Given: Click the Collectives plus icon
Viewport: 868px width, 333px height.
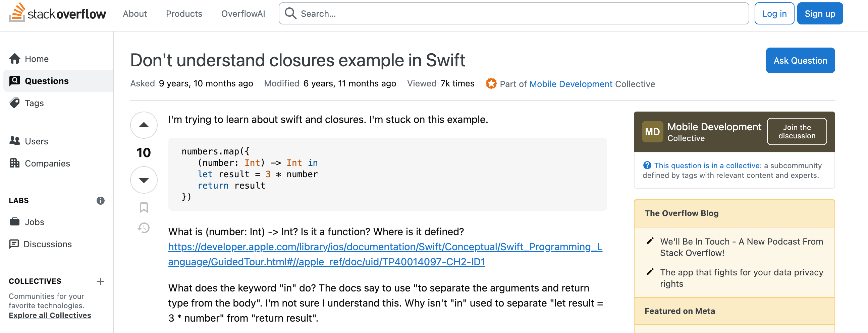Looking at the screenshot, I should tap(100, 281).
